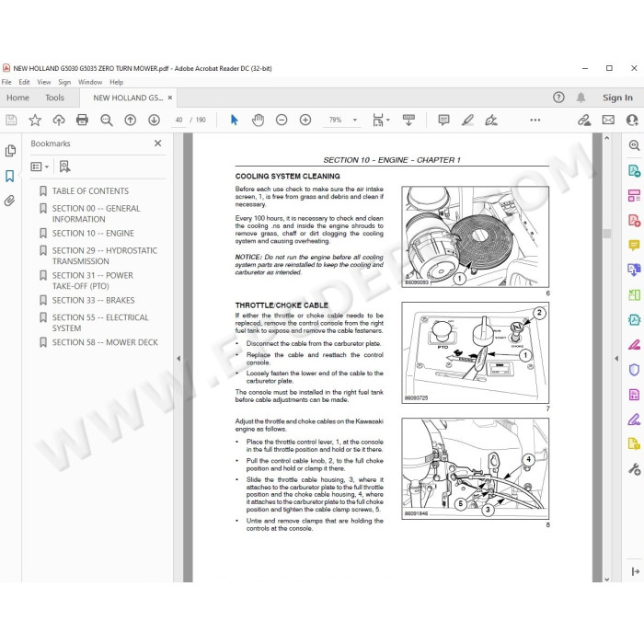Viewport: 644px width, 644px height.
Task: Go to previous page arrow
Action: (x=131, y=120)
